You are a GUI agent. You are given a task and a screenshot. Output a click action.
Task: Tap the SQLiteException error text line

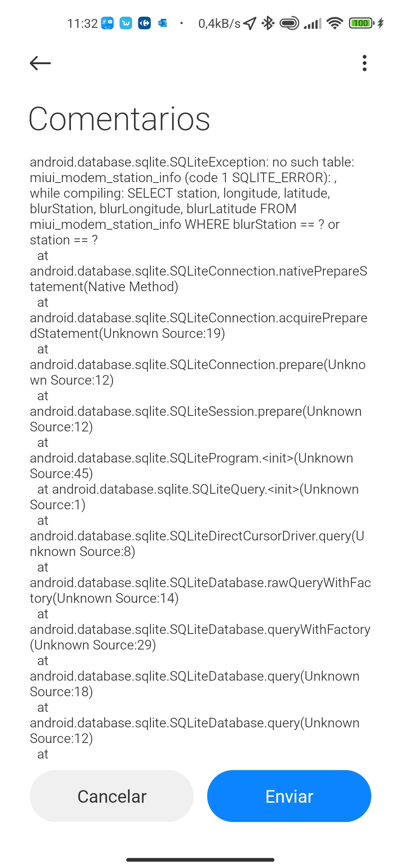[192, 162]
